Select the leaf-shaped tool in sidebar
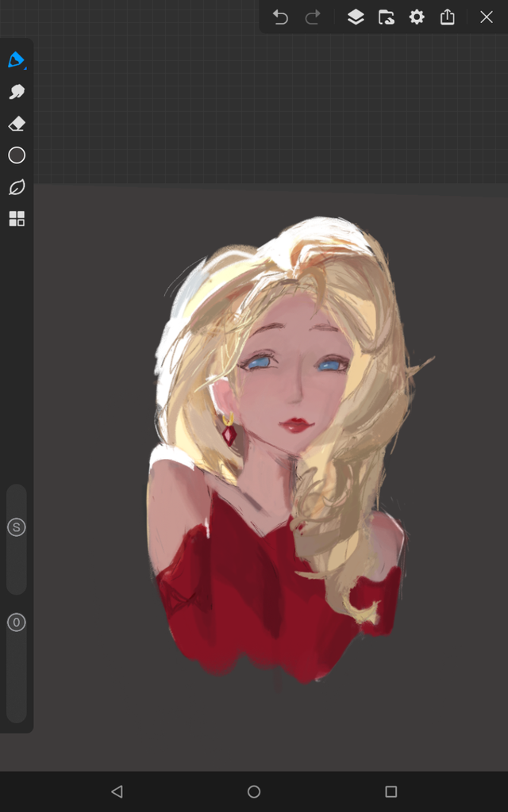Viewport: 508px width, 812px height. pyautogui.click(x=17, y=187)
